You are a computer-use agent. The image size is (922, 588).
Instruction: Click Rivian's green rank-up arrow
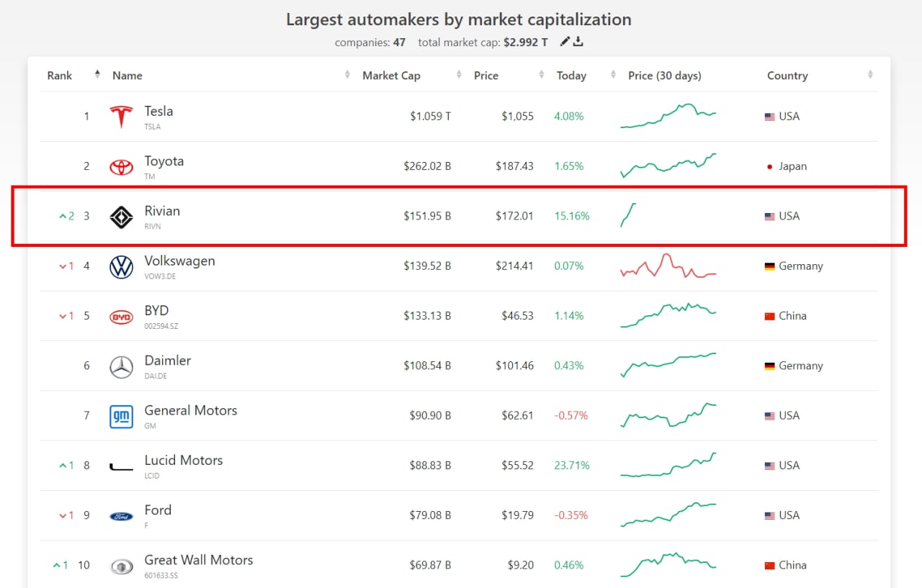coord(63,216)
